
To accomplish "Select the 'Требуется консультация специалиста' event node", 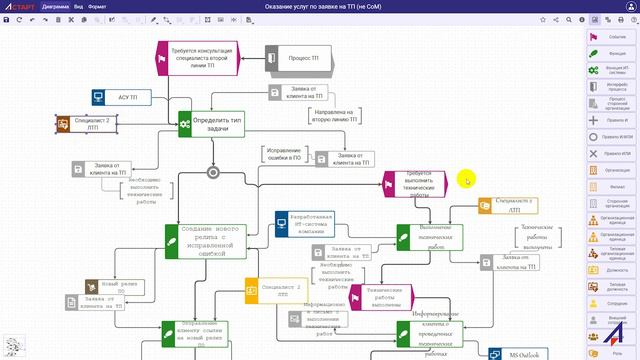I will click(x=198, y=58).
